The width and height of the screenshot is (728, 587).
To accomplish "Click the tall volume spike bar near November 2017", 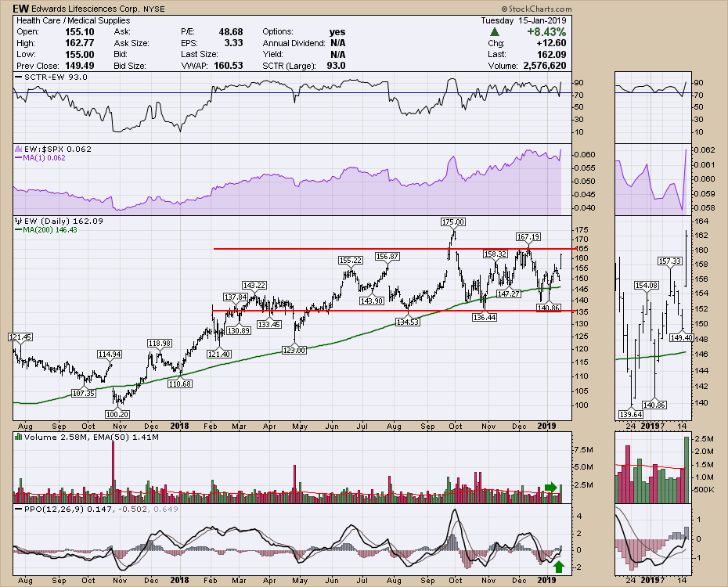I will [x=114, y=470].
